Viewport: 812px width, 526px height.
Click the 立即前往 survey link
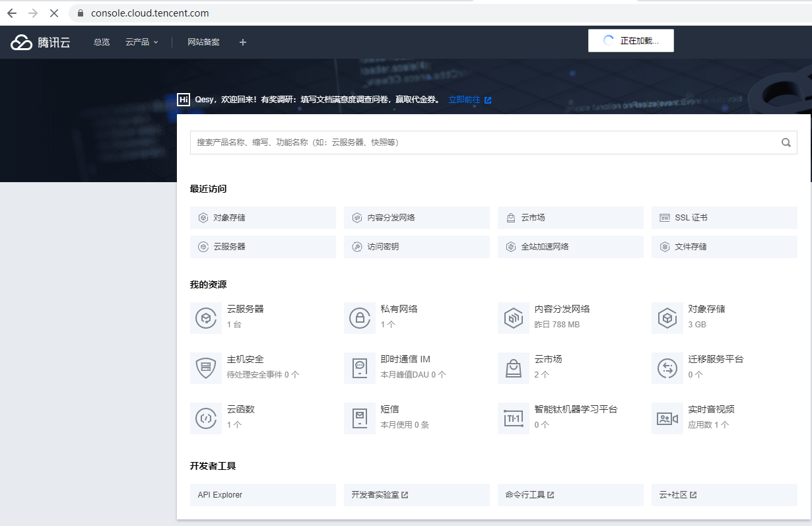[x=469, y=100]
